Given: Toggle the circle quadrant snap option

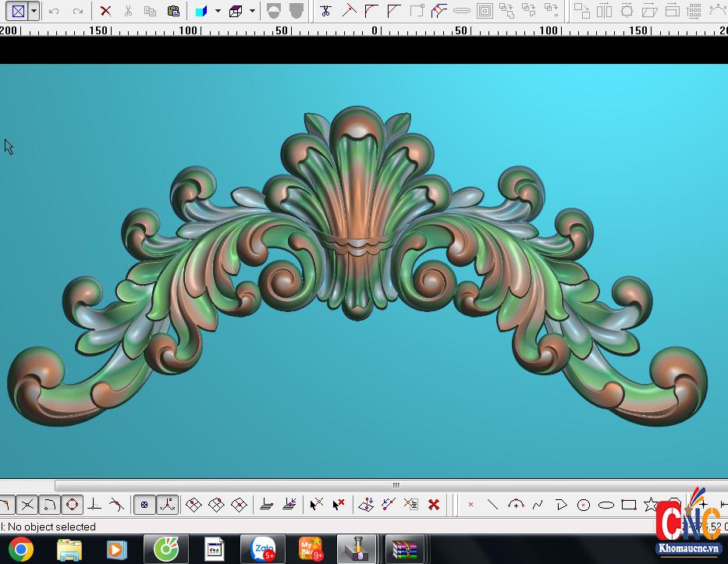Looking at the screenshot, I should click(x=72, y=505).
